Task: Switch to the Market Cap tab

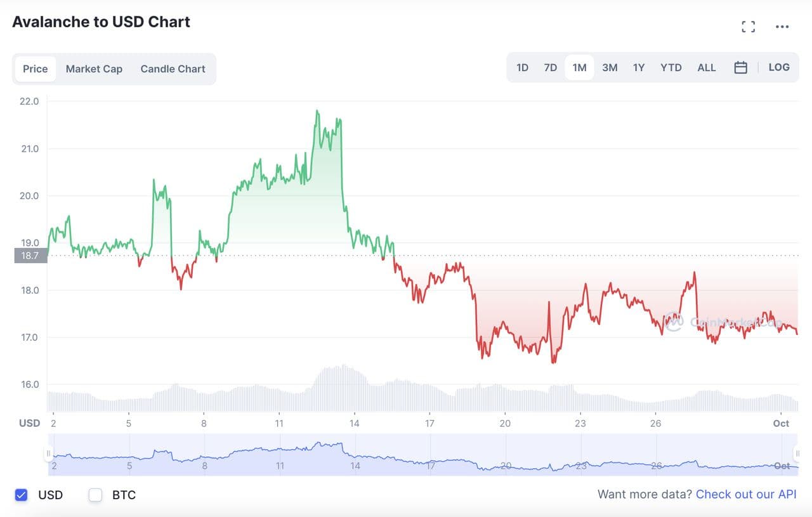Action: point(94,69)
